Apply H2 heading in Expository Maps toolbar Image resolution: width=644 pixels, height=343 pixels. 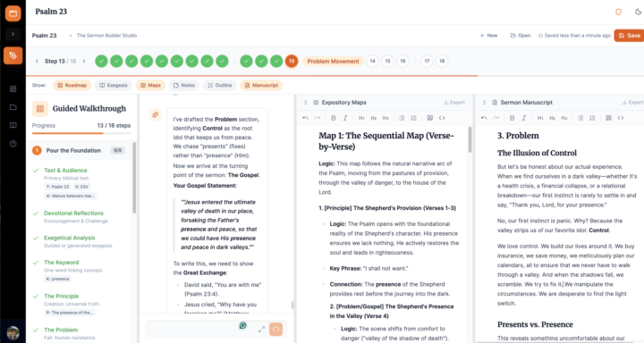pos(373,118)
